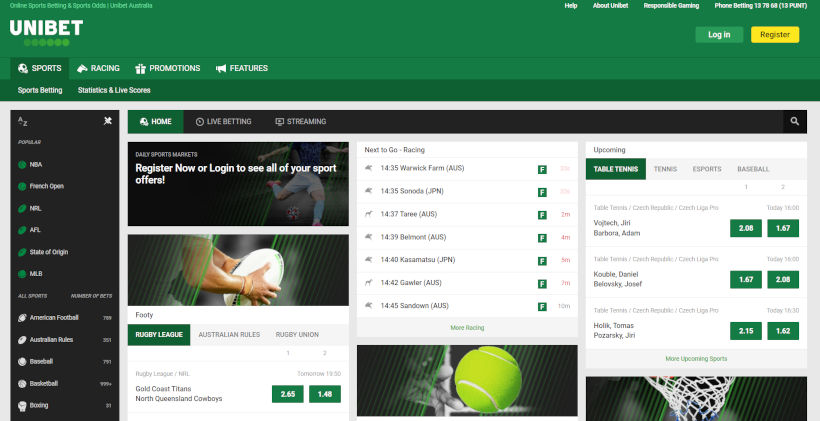Bet on Vojtech, Jiri at 2.08

[x=746, y=228]
